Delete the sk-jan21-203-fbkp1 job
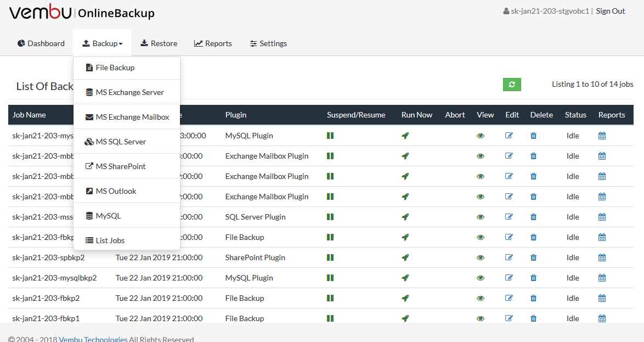 click(534, 318)
